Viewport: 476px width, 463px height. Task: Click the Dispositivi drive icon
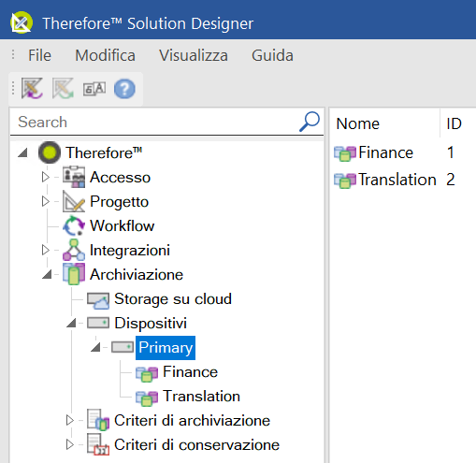98,323
